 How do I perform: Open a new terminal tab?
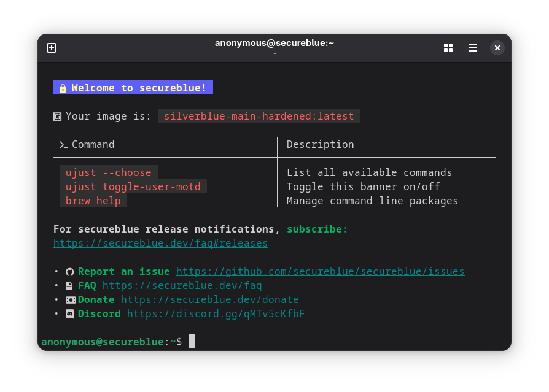[52, 48]
